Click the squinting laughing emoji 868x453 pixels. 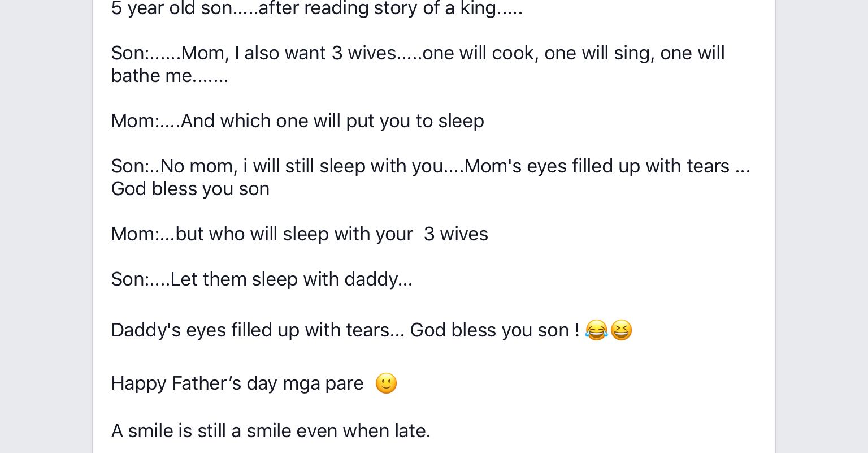pos(621,330)
